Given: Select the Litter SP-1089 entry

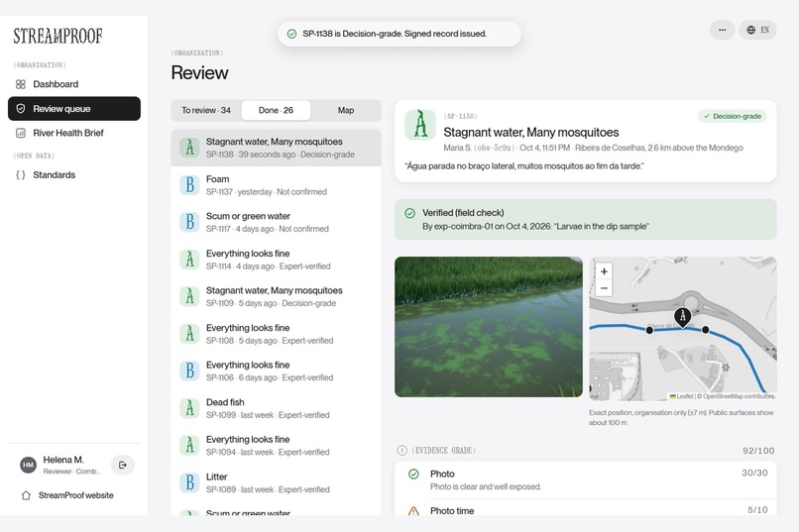Looking at the screenshot, I should click(x=277, y=482).
